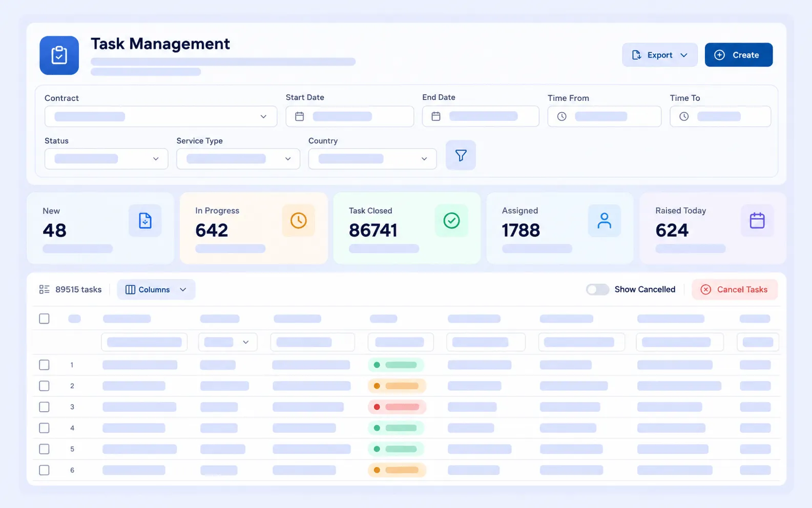The width and height of the screenshot is (812, 508).
Task: Check the checkbox for row 6
Action: [x=45, y=470]
